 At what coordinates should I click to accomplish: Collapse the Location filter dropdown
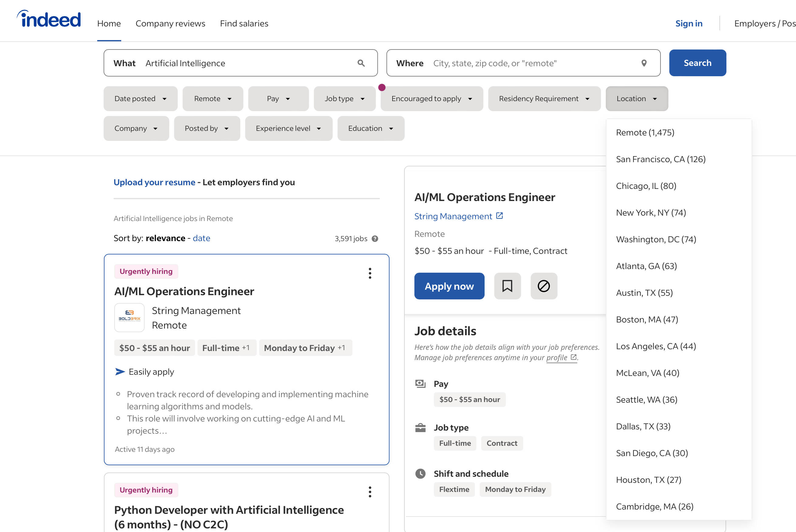point(637,99)
